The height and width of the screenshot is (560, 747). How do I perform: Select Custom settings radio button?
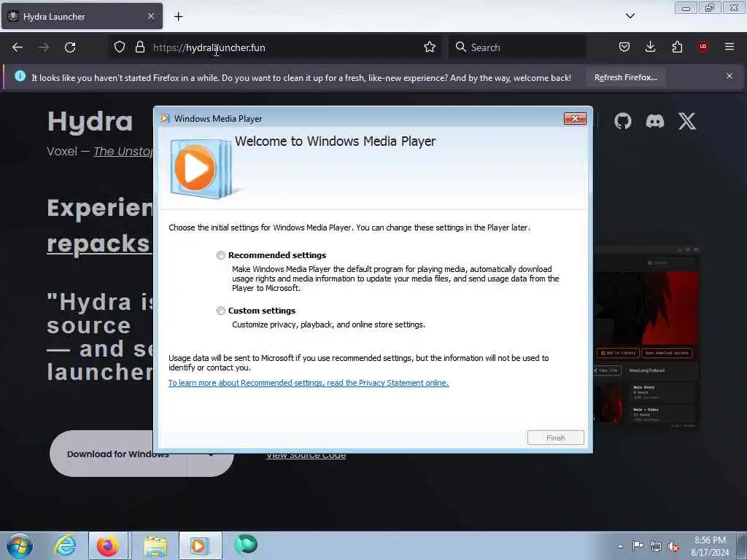[x=220, y=311]
